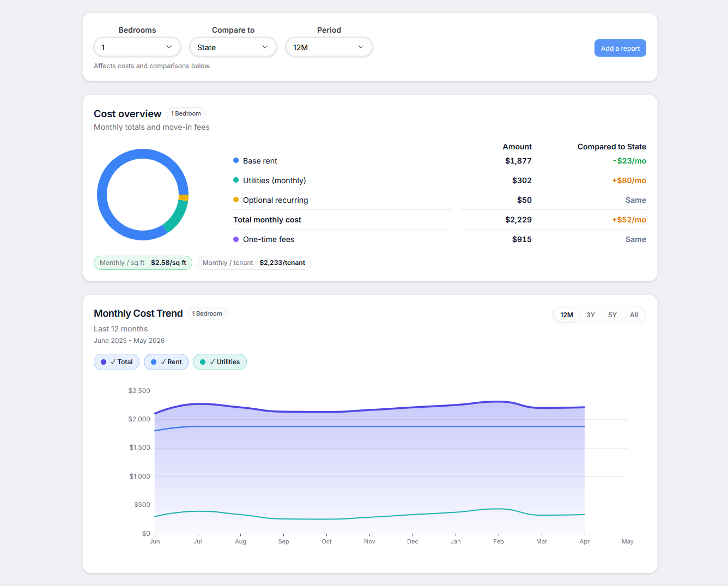Click the June 2025 - May 2026 date range
The image size is (728, 586).
(x=129, y=341)
